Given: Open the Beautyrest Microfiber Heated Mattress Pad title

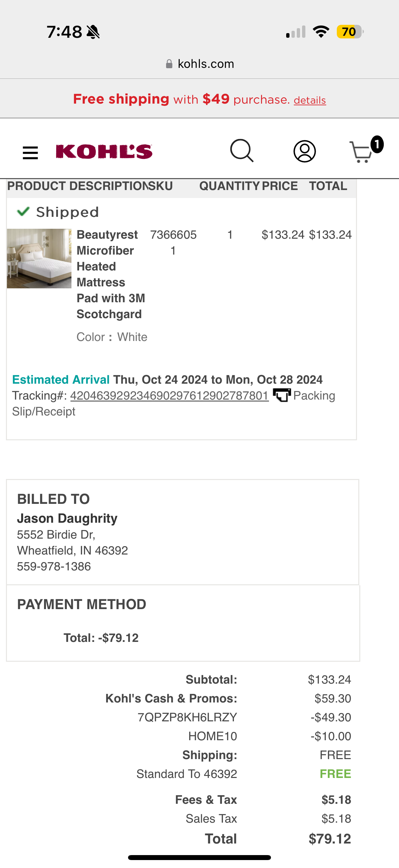Looking at the screenshot, I should 111,274.
